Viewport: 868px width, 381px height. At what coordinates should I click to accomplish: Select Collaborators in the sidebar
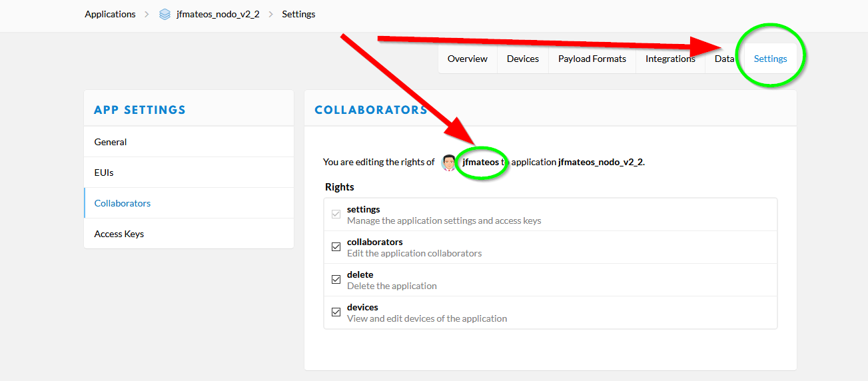[x=123, y=203]
